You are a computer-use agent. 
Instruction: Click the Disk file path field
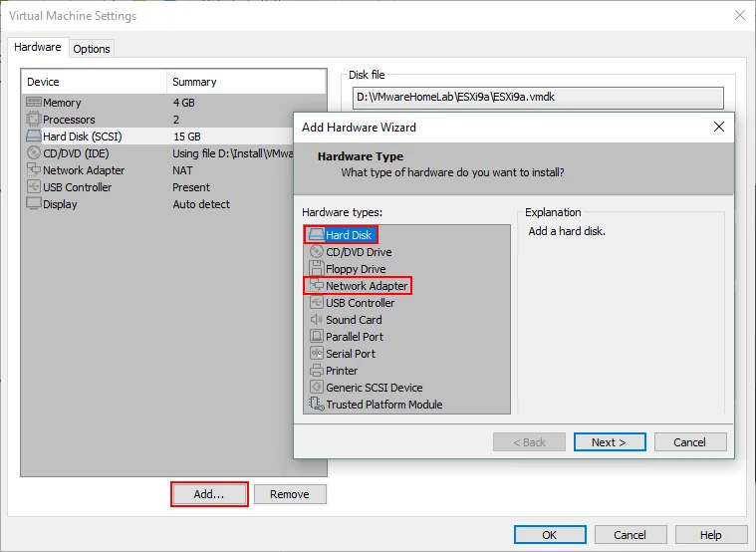click(x=538, y=98)
